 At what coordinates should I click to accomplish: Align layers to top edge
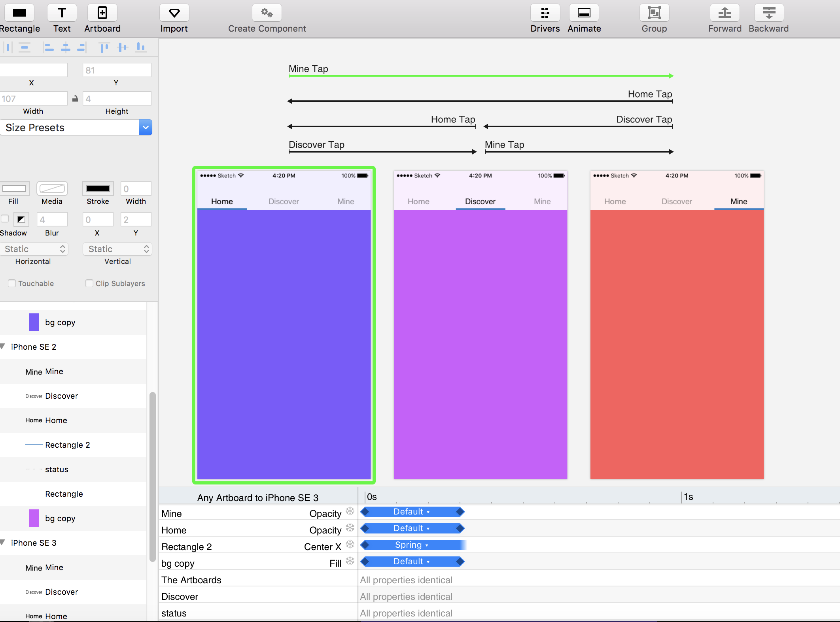[104, 48]
